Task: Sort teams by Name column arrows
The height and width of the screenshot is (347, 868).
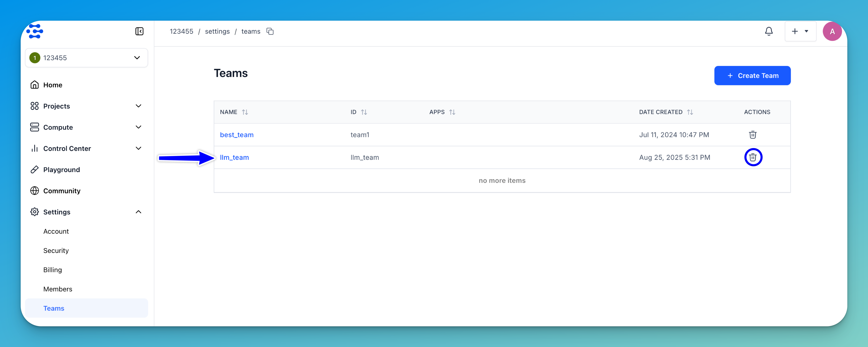Action: pyautogui.click(x=245, y=112)
